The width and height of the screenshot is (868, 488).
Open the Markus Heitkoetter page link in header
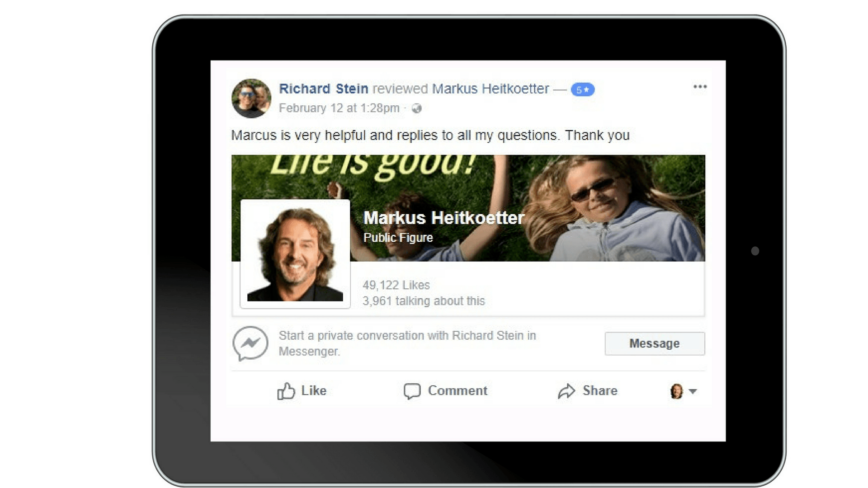491,89
